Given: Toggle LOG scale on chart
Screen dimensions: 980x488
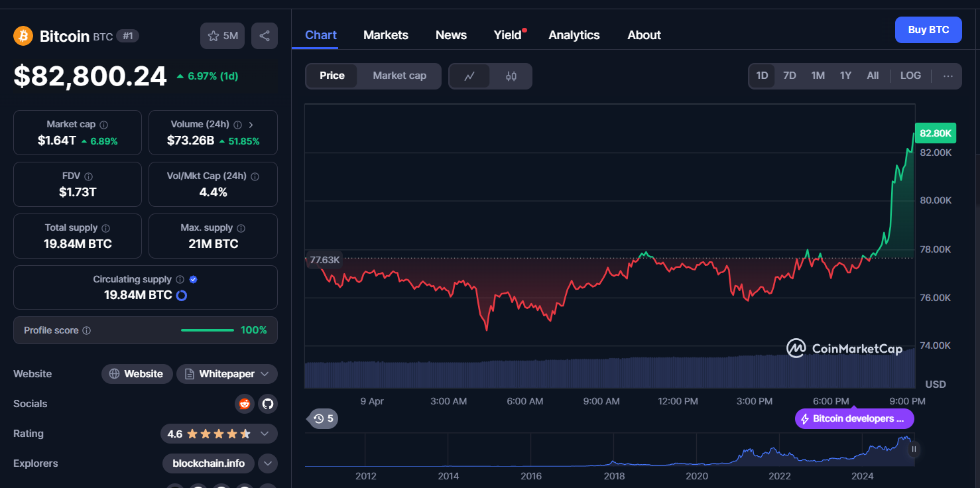Looking at the screenshot, I should pyautogui.click(x=910, y=76).
